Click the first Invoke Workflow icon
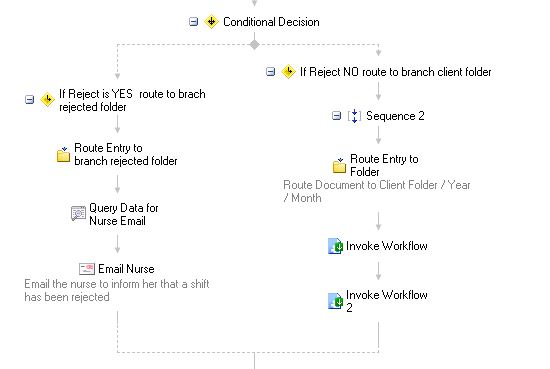The height and width of the screenshot is (369, 550). tap(335, 246)
